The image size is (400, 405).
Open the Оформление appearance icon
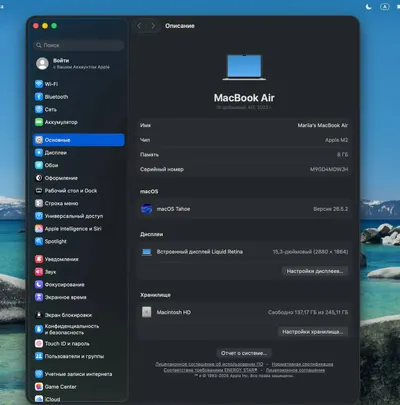(39, 178)
